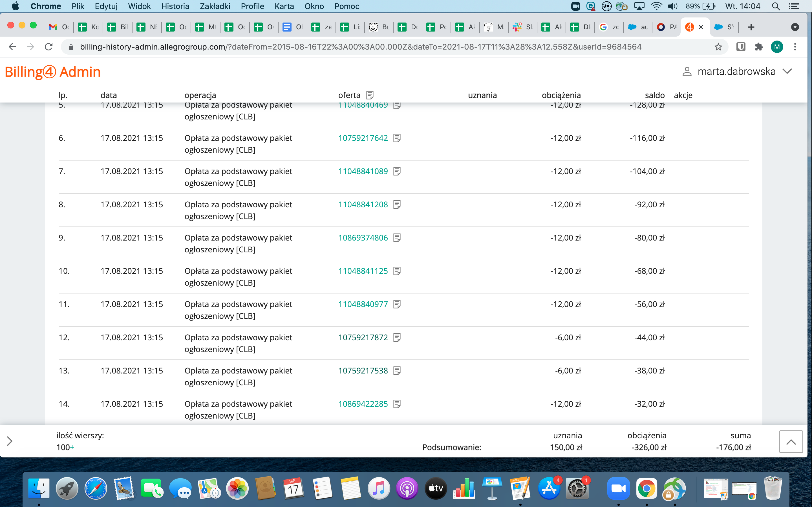
Task: Open the Historia menu in menu bar
Action: click(x=175, y=6)
